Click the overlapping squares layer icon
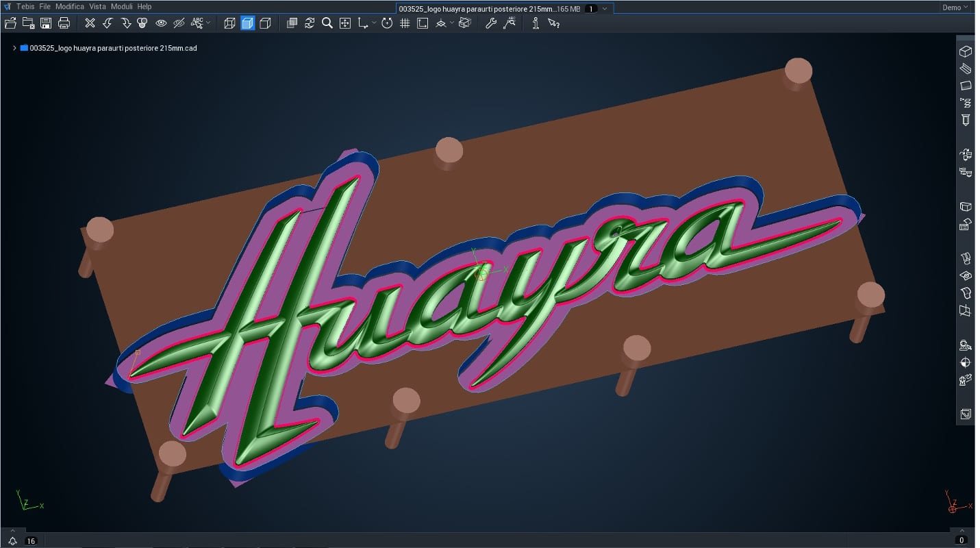The width and height of the screenshot is (980, 548). [292, 23]
